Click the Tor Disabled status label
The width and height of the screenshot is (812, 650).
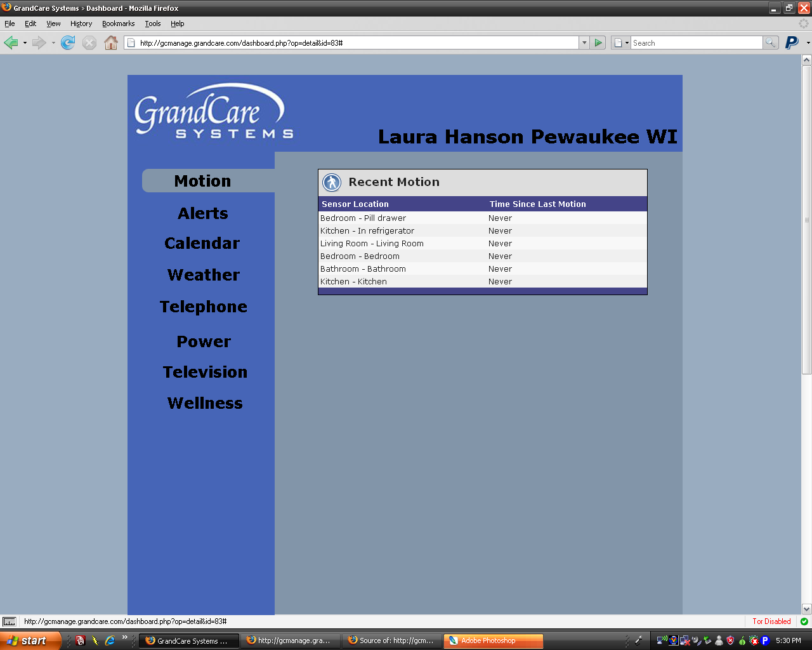pos(771,621)
